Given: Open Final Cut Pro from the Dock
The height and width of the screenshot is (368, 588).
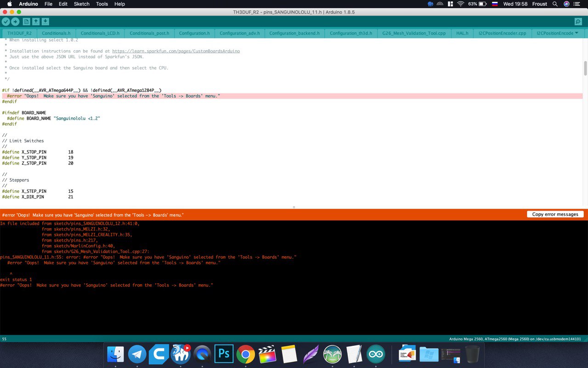Looking at the screenshot, I should pyautogui.click(x=267, y=354).
